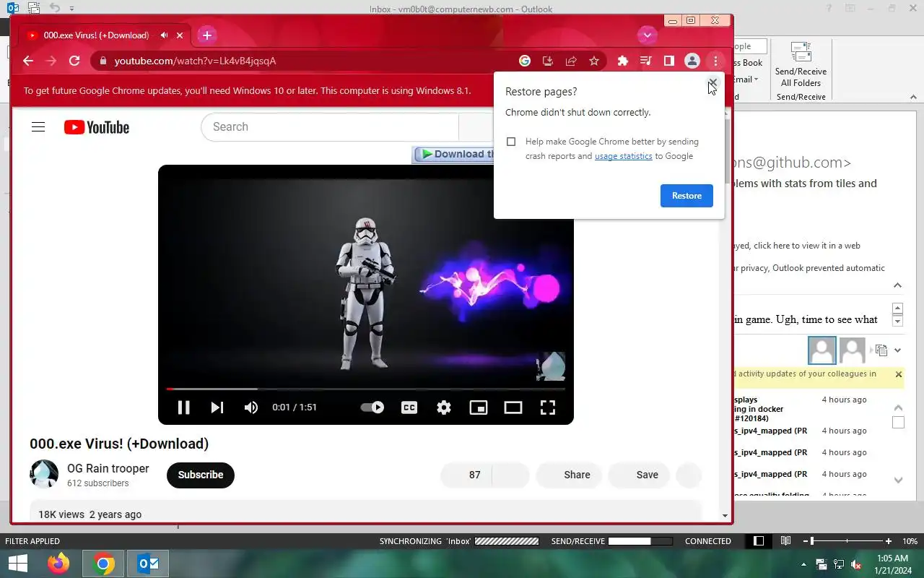This screenshot has width=924, height=578.
Task: Open Chrome's three-dot menu
Action: coord(715,61)
